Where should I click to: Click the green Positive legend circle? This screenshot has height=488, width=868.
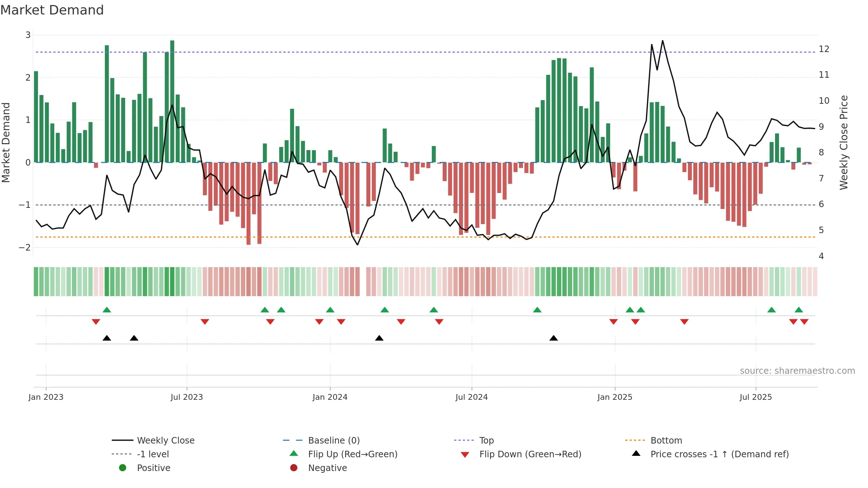[123, 468]
